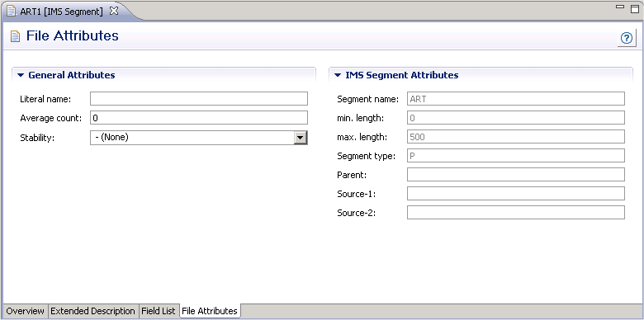Click into the Average count field
Viewport: 644px width, 320px height.
click(x=199, y=118)
